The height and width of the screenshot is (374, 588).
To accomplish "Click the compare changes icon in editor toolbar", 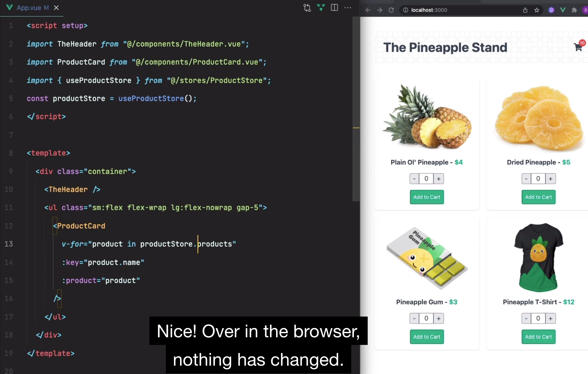I will (x=307, y=8).
